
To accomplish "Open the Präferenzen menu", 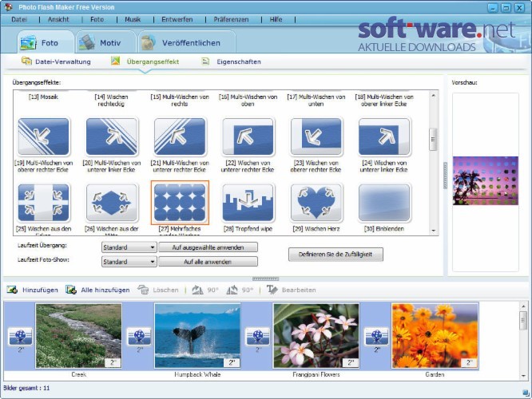I will click(231, 20).
